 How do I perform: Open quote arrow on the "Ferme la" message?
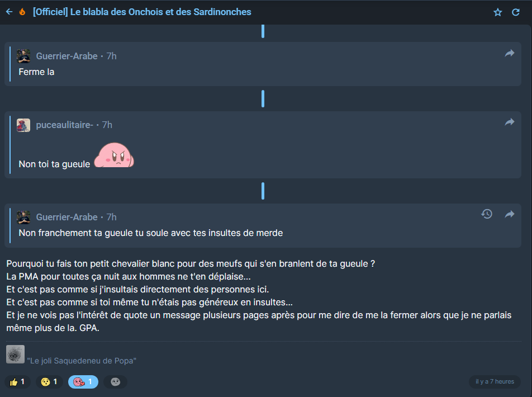(510, 53)
